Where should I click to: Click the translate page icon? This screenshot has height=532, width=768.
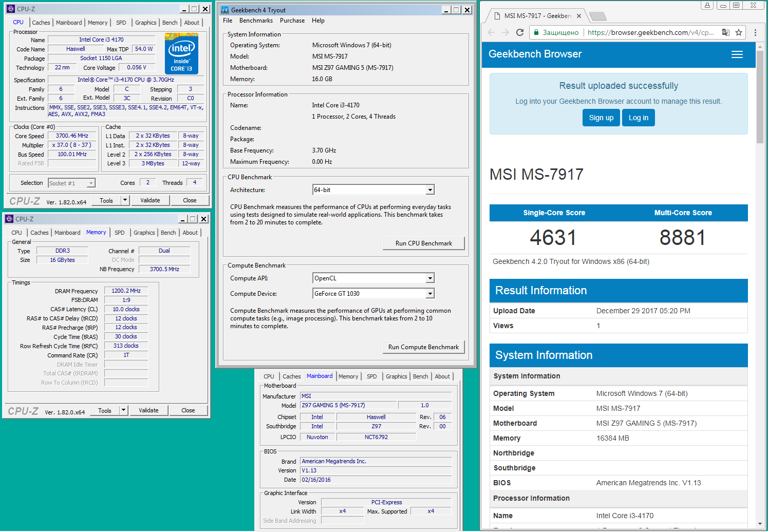(x=725, y=32)
